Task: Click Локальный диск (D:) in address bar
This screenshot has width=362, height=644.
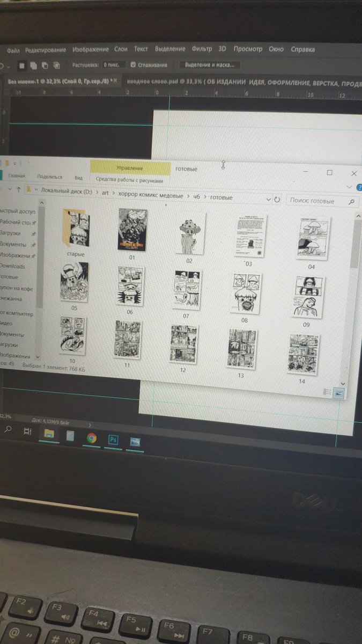Action: click(x=68, y=191)
